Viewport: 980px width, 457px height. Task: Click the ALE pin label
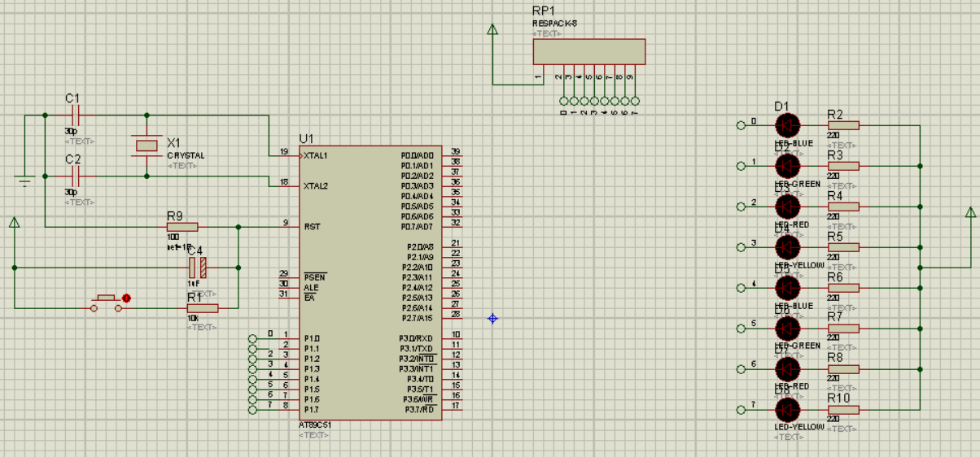coord(311,288)
